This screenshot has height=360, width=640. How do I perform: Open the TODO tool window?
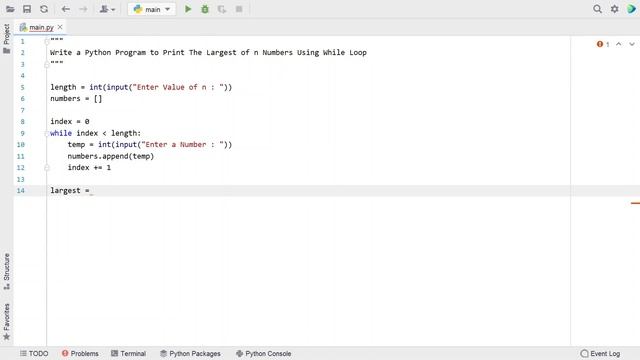(x=34, y=353)
